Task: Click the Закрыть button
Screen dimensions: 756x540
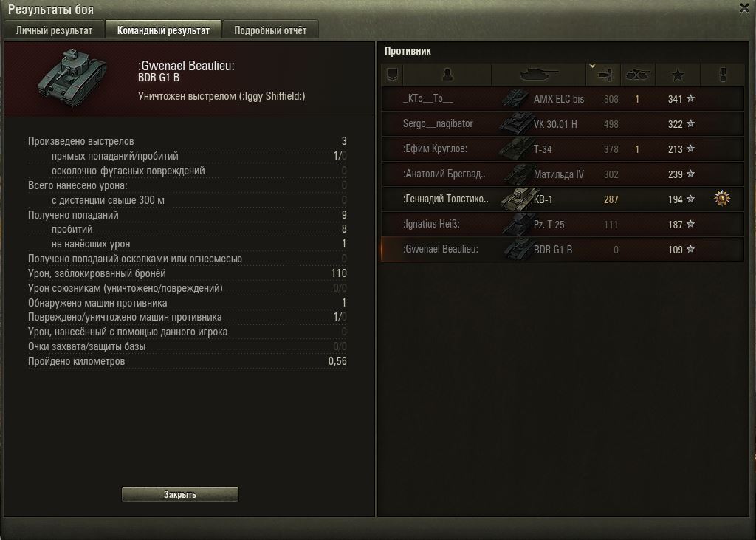Action: click(x=180, y=494)
